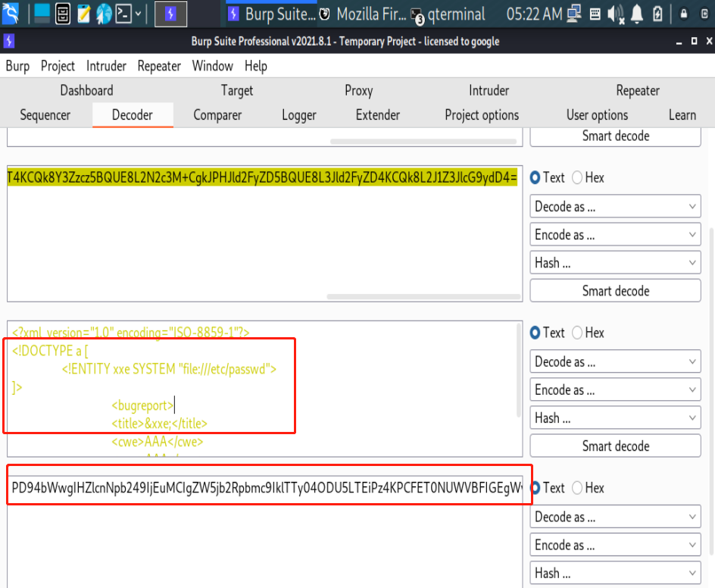This screenshot has width=715, height=588.
Task: Launch the text editor notepad icon
Action: 83,14
